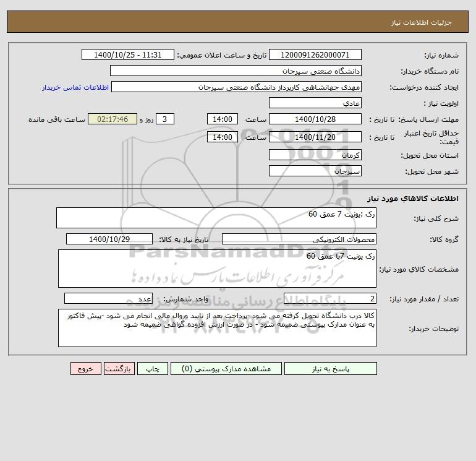Select the request number field 1200091262000071
Image resolution: width=476 pixels, height=461 pixels.
pyautogui.click(x=315, y=54)
